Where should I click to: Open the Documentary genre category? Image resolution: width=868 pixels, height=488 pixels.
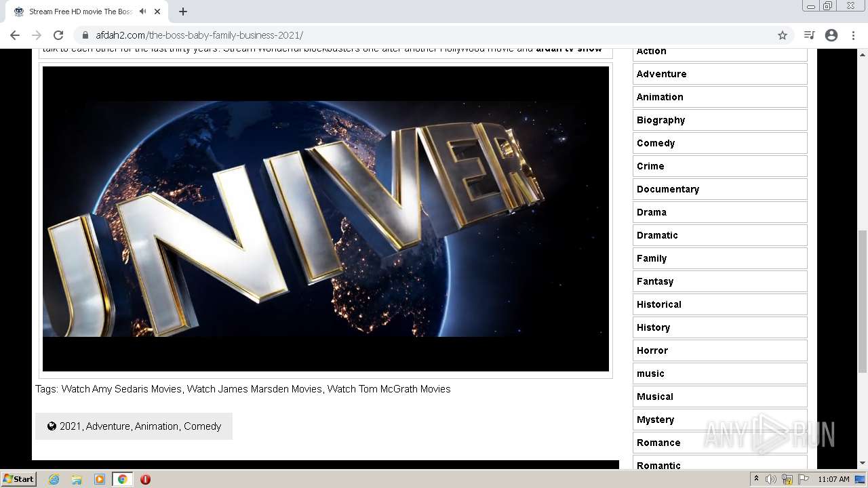(719, 189)
